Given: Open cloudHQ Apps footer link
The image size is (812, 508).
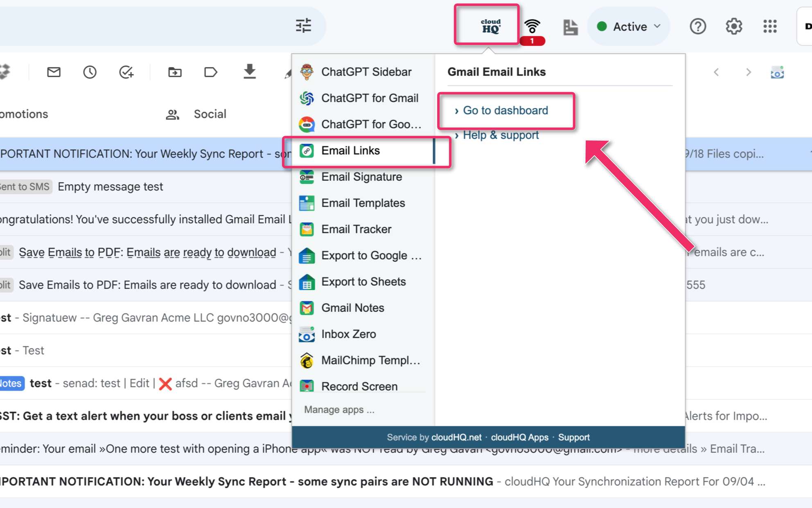Looking at the screenshot, I should click(519, 437).
